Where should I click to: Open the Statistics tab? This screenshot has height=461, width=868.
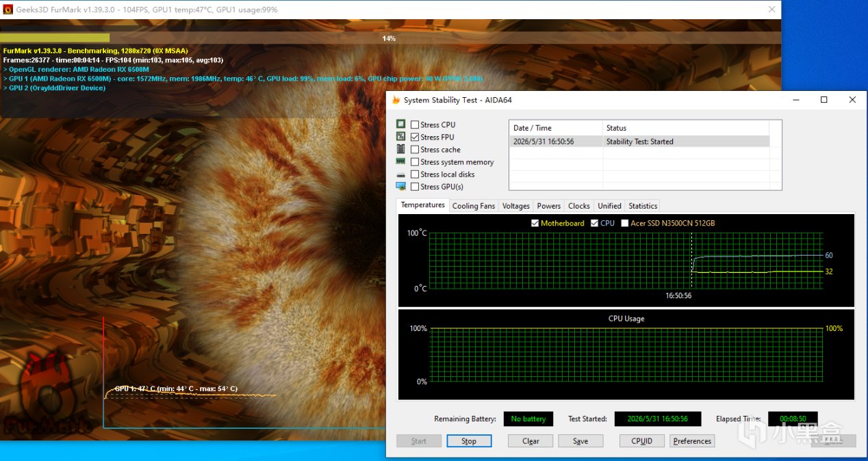coord(643,206)
